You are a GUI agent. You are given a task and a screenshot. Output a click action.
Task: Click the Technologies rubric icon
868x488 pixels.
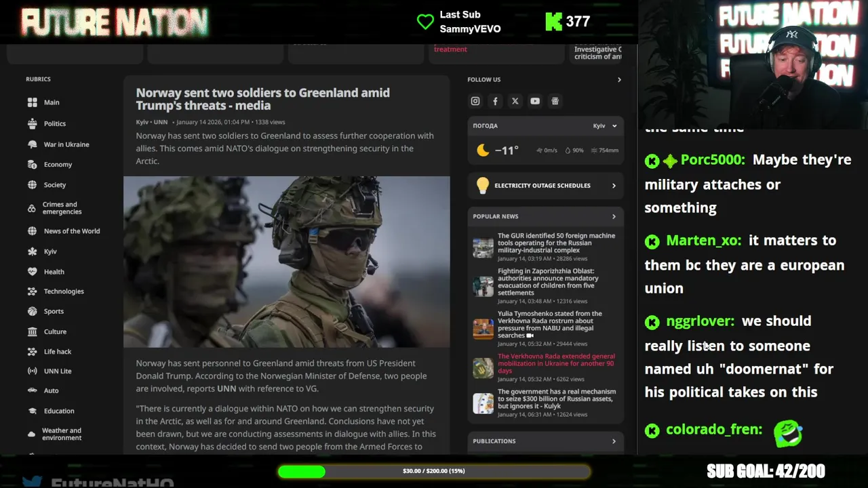(32, 291)
